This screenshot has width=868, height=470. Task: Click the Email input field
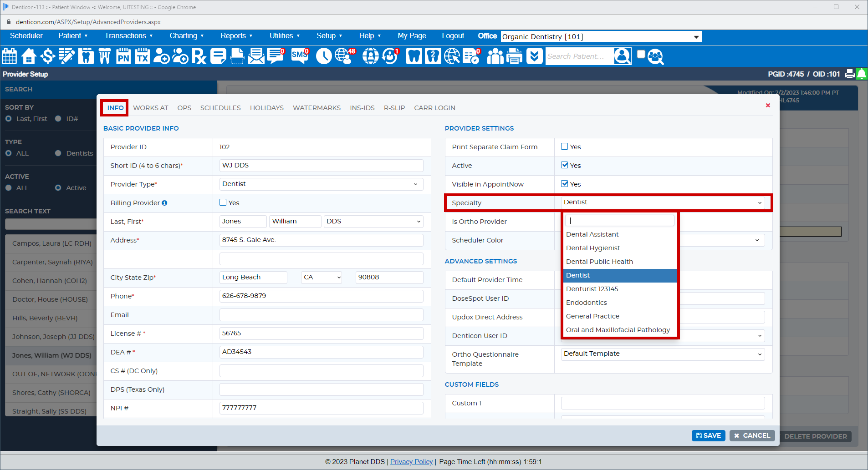coord(321,315)
